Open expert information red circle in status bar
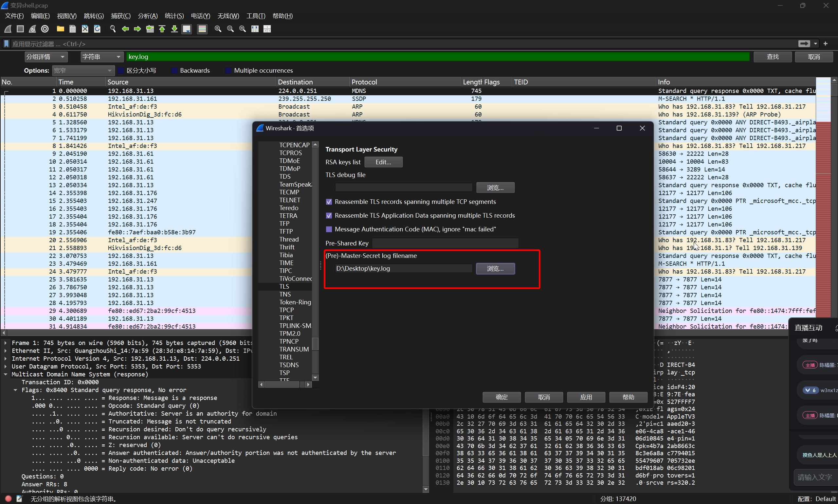Image resolution: width=838 pixels, height=504 pixels. point(9,498)
